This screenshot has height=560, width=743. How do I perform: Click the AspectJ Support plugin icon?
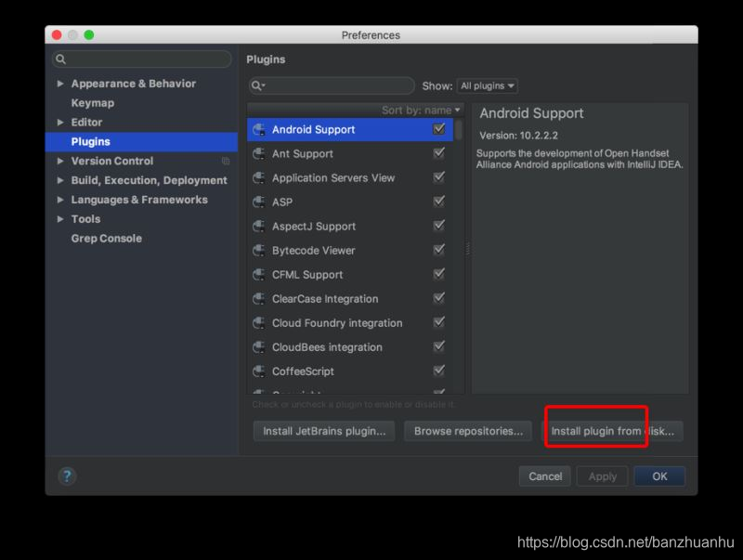coord(259,226)
